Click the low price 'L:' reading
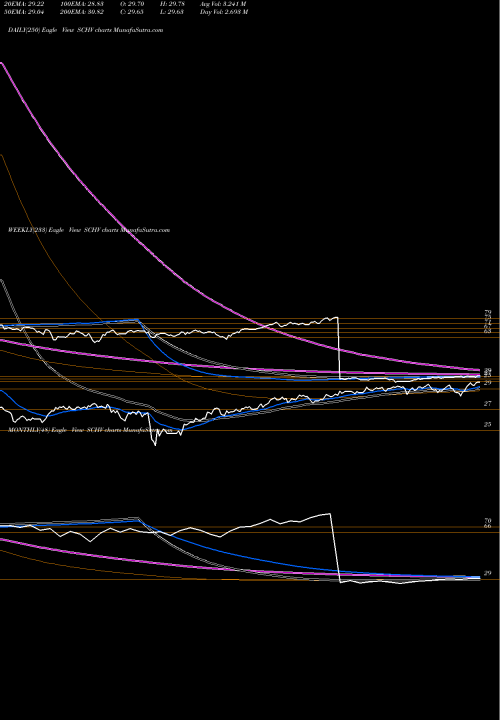 point(174,12)
